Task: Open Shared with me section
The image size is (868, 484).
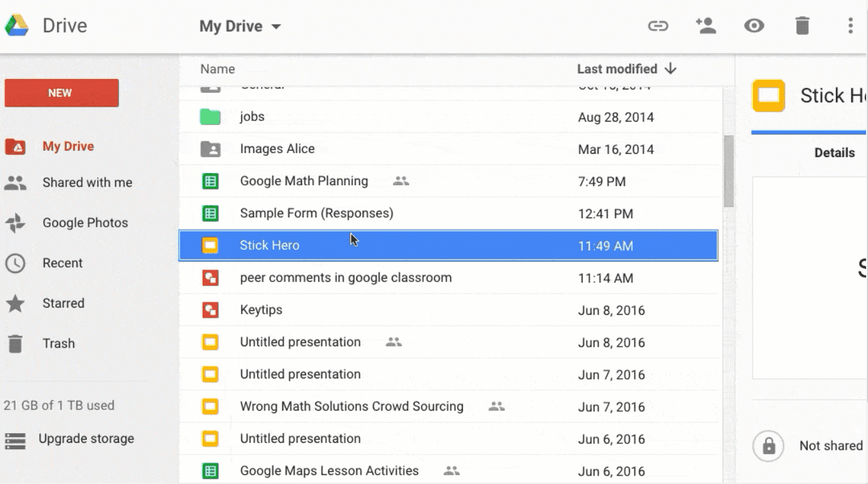Action: click(x=87, y=182)
